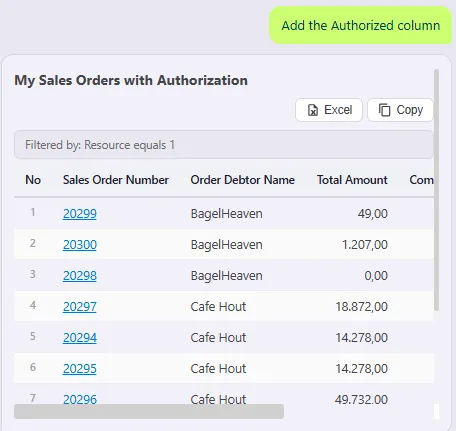Open sales order 20300 link
The image size is (456, 431).
(80, 245)
